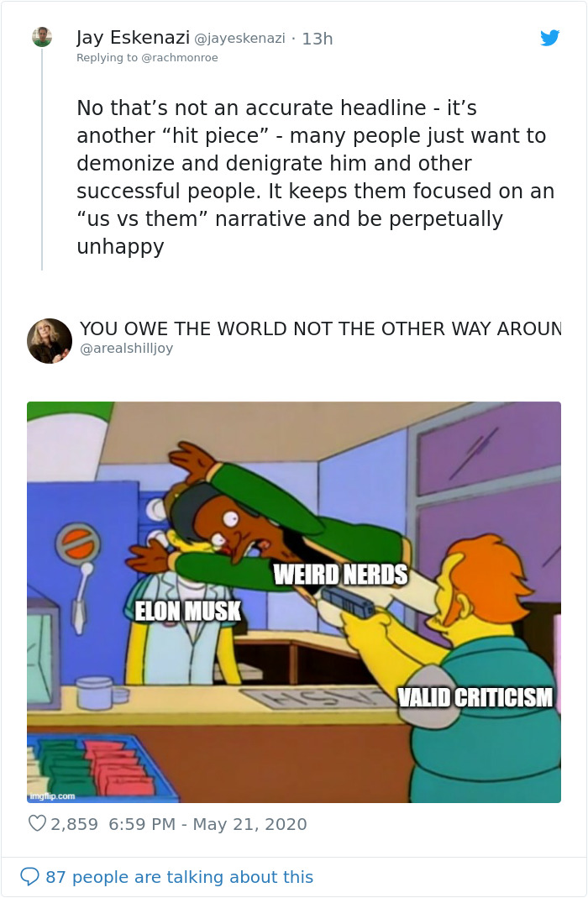The height and width of the screenshot is (898, 588).
Task: Click the Twitter bird logo icon
Action: (549, 38)
